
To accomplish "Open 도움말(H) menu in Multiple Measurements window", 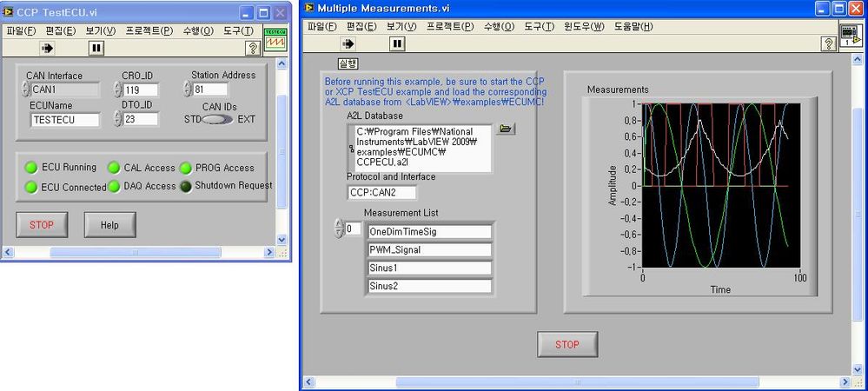I will (x=633, y=27).
